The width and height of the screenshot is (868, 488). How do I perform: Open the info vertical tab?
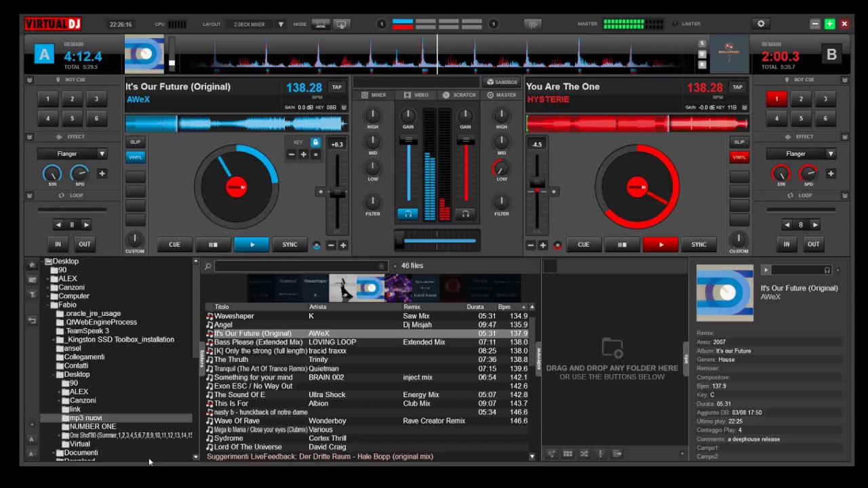click(686, 358)
